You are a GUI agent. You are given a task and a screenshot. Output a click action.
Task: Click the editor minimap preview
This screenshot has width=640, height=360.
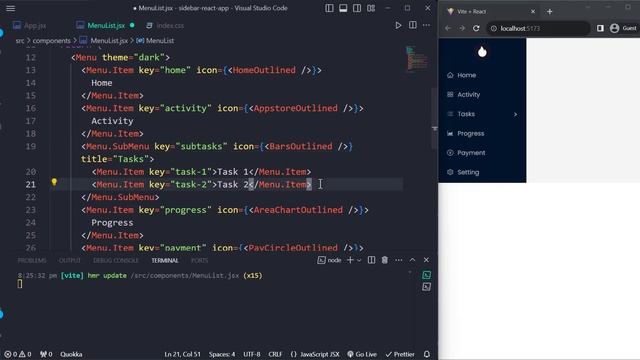point(417,60)
